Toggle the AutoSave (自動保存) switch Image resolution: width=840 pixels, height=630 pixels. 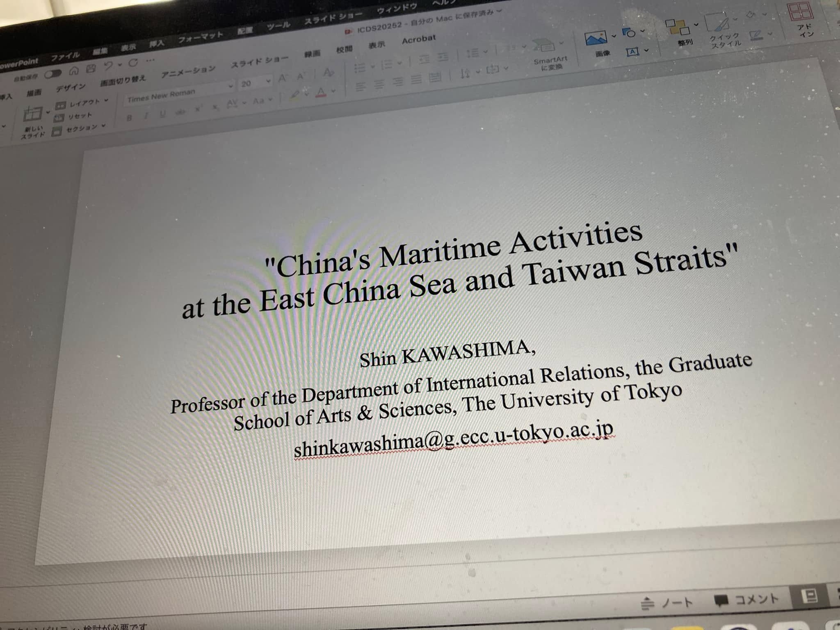point(53,74)
